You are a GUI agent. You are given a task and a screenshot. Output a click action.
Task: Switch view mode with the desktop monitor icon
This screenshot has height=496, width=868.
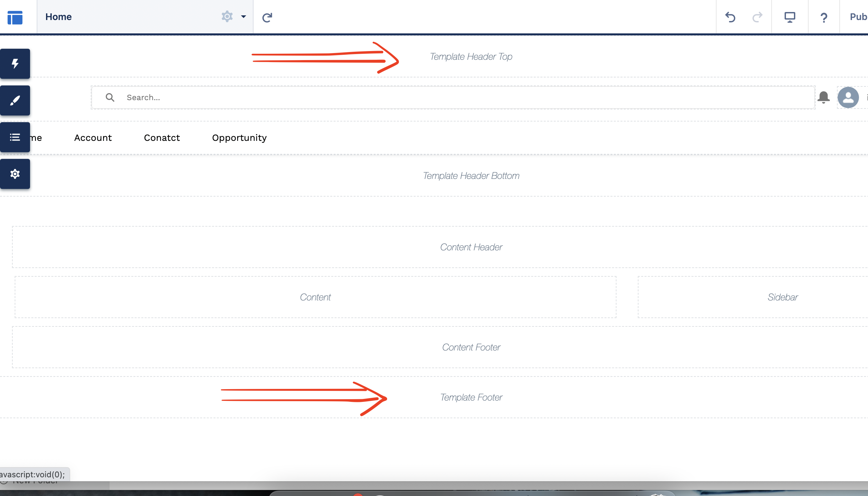point(790,17)
